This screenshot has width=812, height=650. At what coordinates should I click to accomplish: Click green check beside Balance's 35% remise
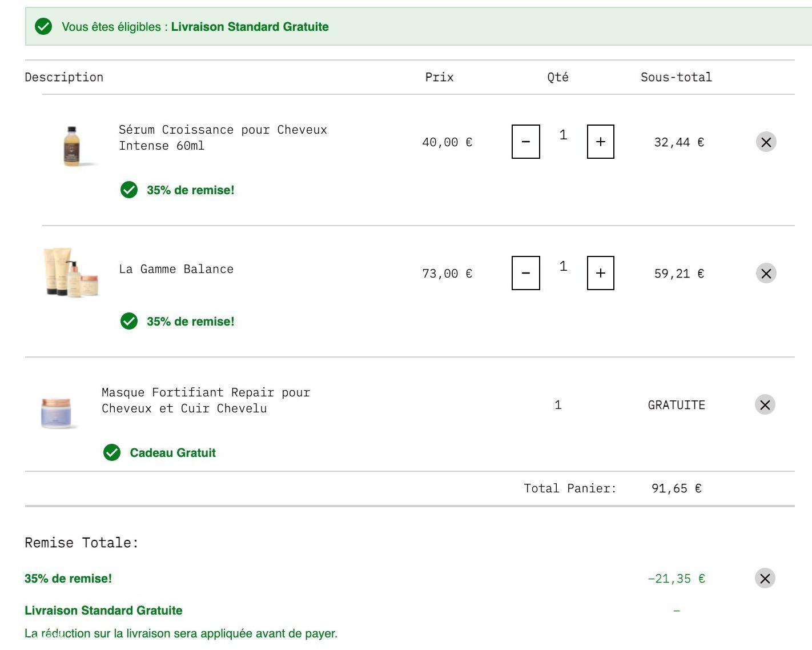coord(129,322)
